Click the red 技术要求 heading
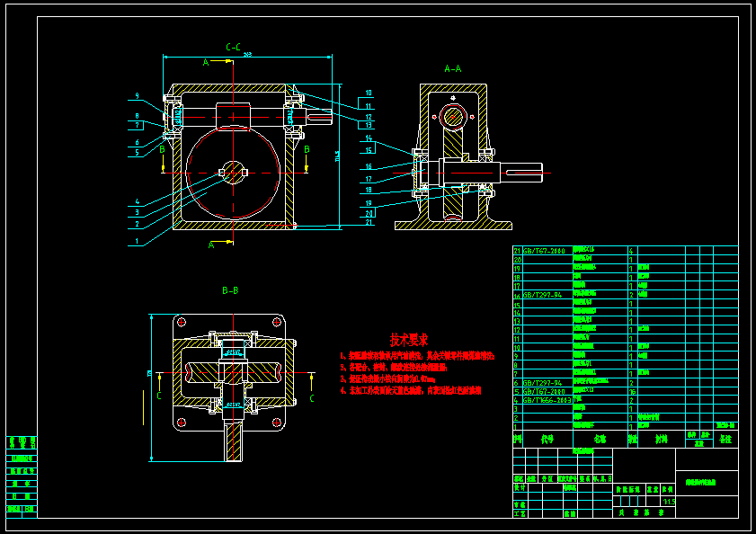Viewport: 756px width, 534px height. coord(409,340)
